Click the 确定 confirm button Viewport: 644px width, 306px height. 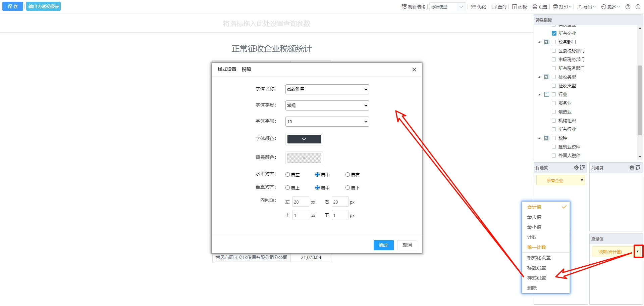point(383,245)
